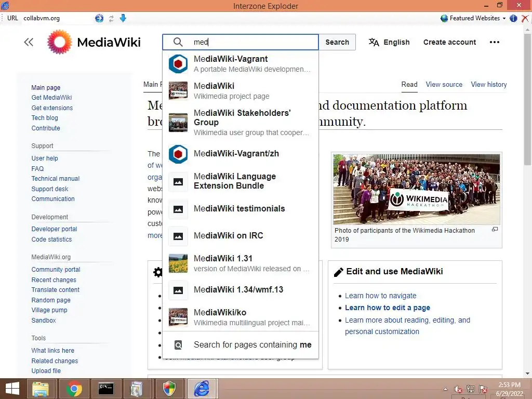Open Random page sidebar link
Viewport: 532px width, 399px height.
click(x=51, y=300)
